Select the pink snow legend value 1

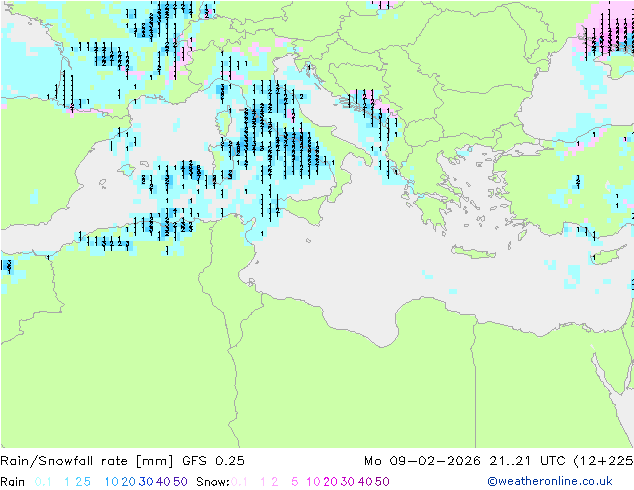263,482
